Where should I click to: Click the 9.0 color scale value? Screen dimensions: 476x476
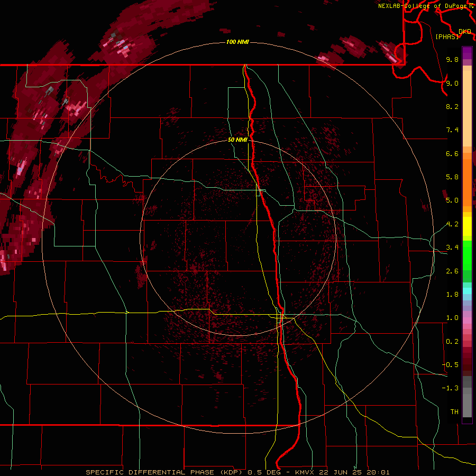pyautogui.click(x=452, y=83)
